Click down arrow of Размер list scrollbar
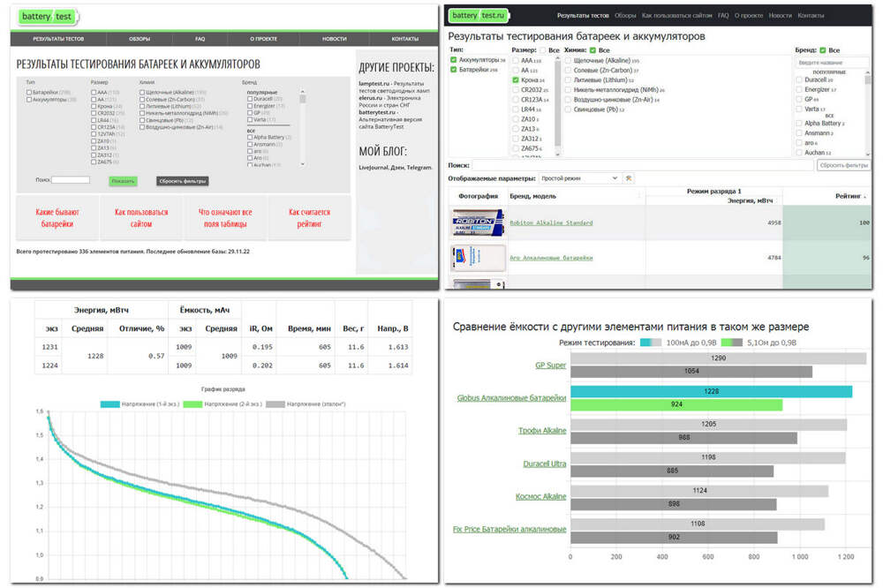 tap(557, 154)
